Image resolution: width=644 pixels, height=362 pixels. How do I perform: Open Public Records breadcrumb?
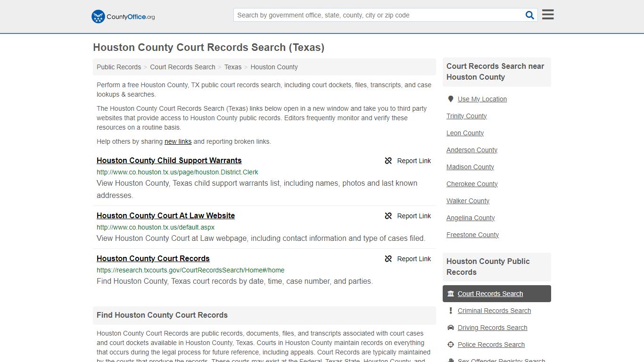(x=119, y=67)
